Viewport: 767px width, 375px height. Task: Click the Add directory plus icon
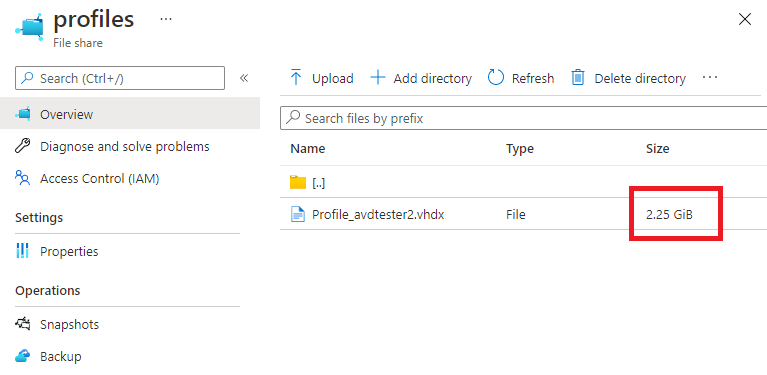[x=378, y=78]
